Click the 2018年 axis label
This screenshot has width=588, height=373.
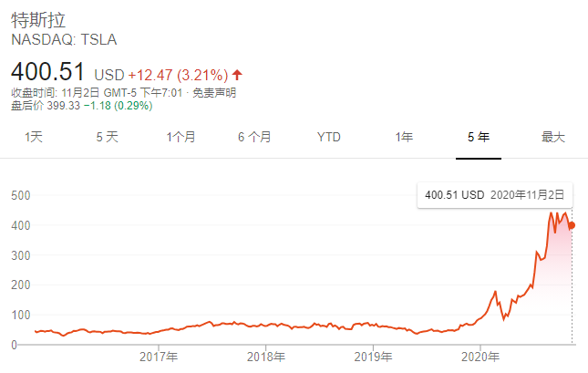(267, 357)
